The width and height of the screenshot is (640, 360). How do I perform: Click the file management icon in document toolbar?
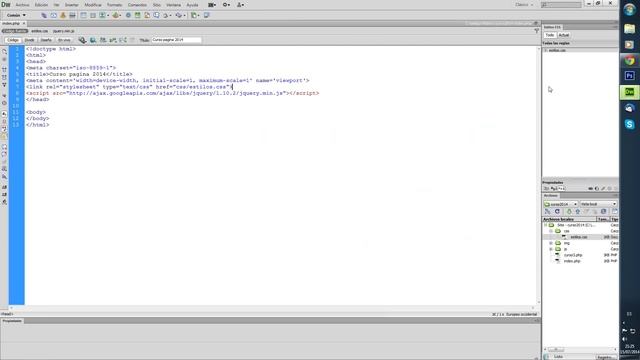click(x=103, y=40)
